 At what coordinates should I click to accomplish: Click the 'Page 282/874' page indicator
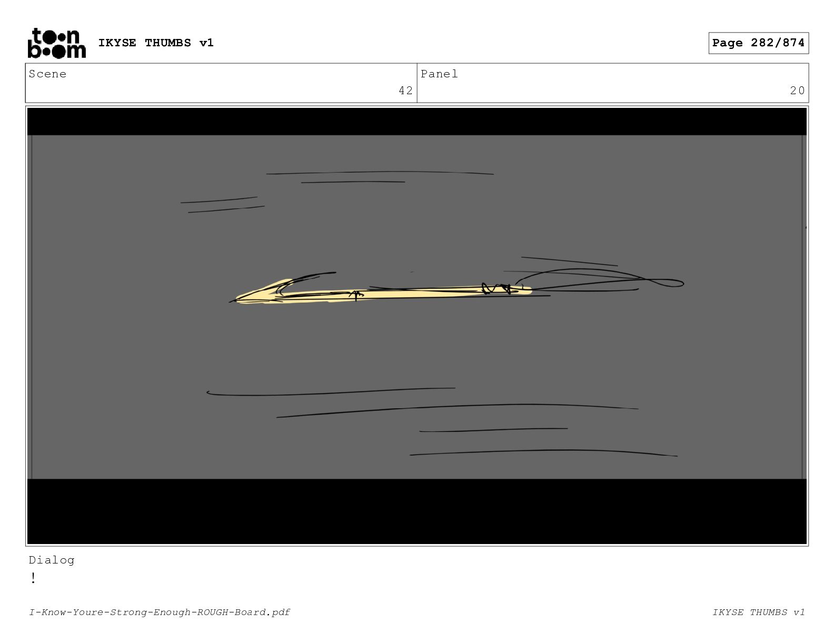[758, 43]
